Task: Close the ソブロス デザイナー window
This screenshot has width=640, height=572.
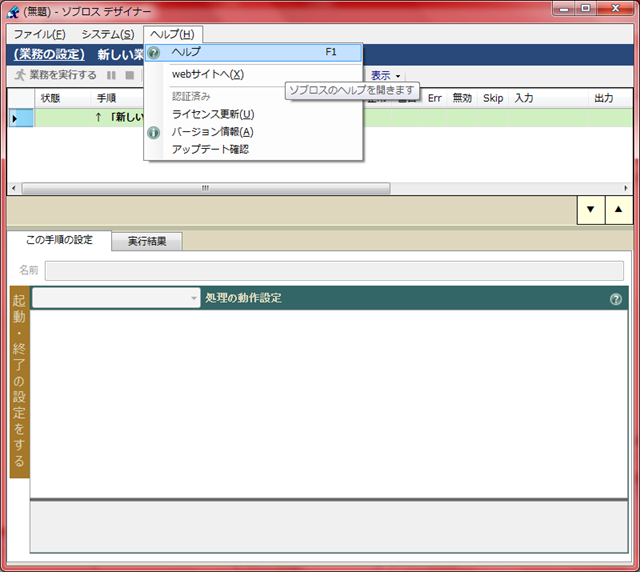Action: pos(616,9)
